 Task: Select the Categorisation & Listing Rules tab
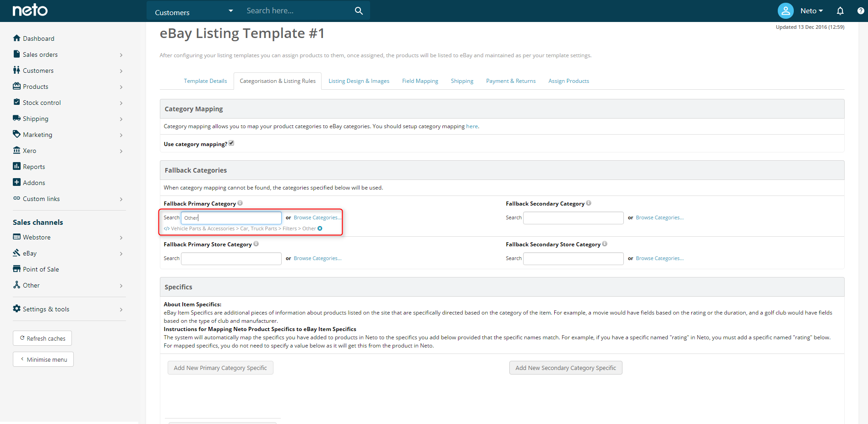coord(278,81)
